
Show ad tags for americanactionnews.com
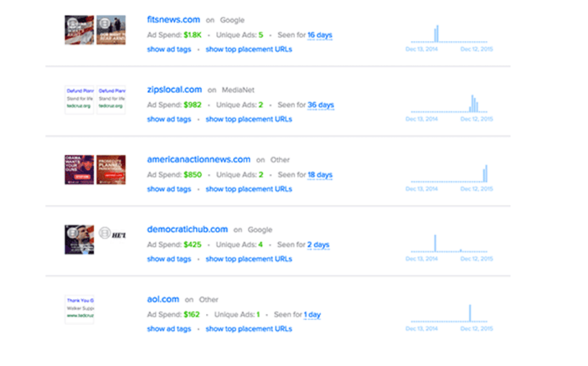(169, 189)
